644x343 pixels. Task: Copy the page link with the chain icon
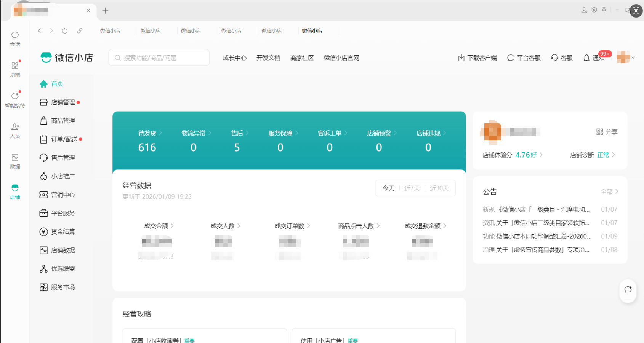[x=80, y=31]
